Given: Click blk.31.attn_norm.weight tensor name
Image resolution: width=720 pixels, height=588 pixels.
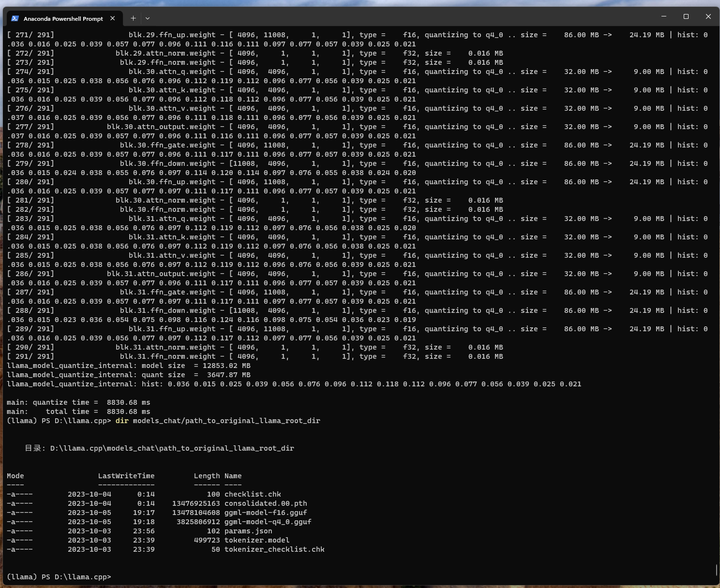Looking at the screenshot, I should [x=165, y=347].
